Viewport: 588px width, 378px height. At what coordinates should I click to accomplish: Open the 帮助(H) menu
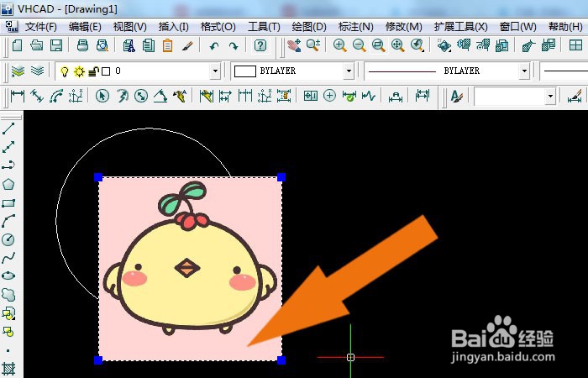point(565,27)
